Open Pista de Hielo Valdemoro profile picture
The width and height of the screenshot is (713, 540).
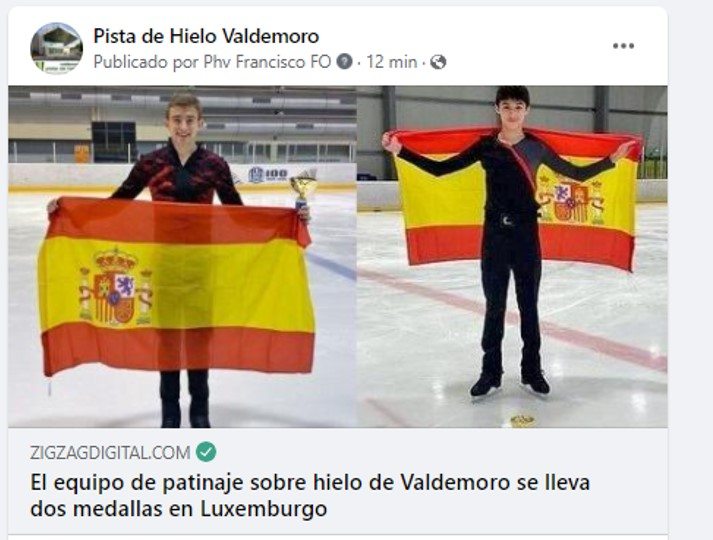coord(56,48)
